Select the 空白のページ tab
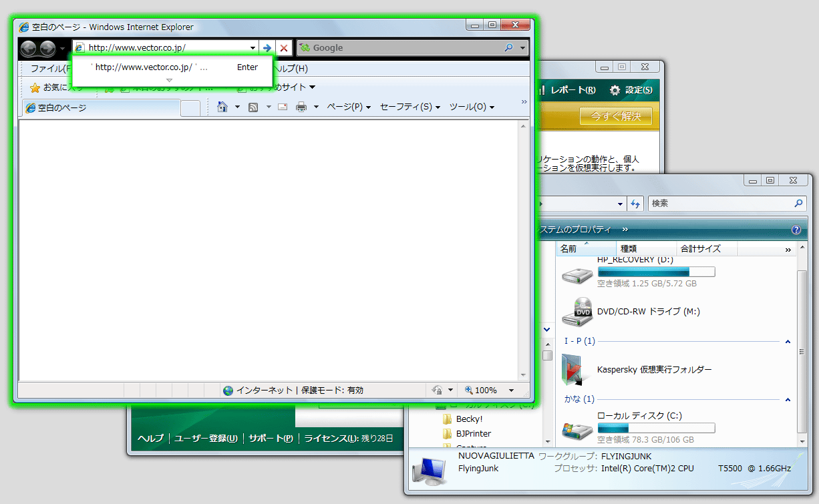 click(x=101, y=107)
